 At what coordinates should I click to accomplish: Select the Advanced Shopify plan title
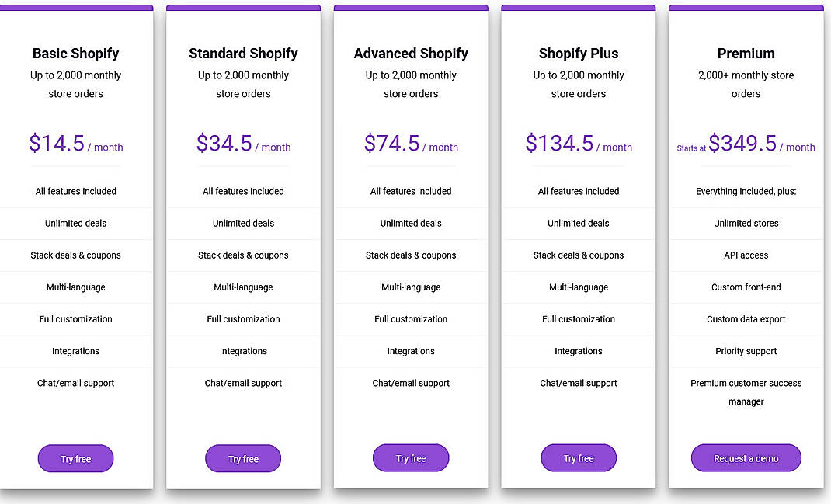(411, 53)
